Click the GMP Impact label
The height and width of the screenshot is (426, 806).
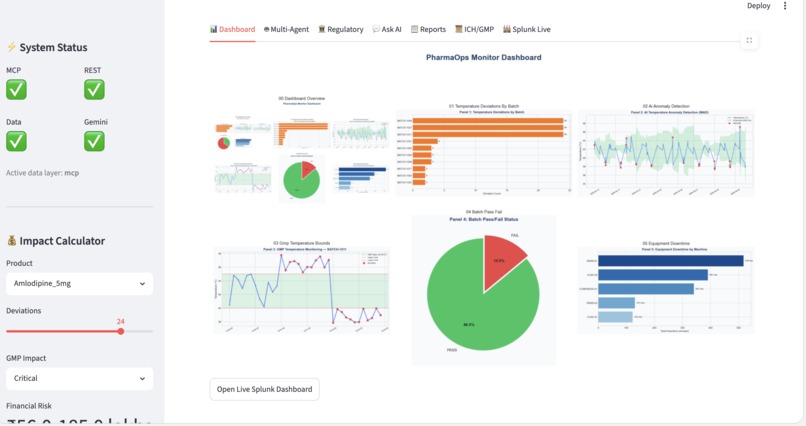tap(26, 358)
